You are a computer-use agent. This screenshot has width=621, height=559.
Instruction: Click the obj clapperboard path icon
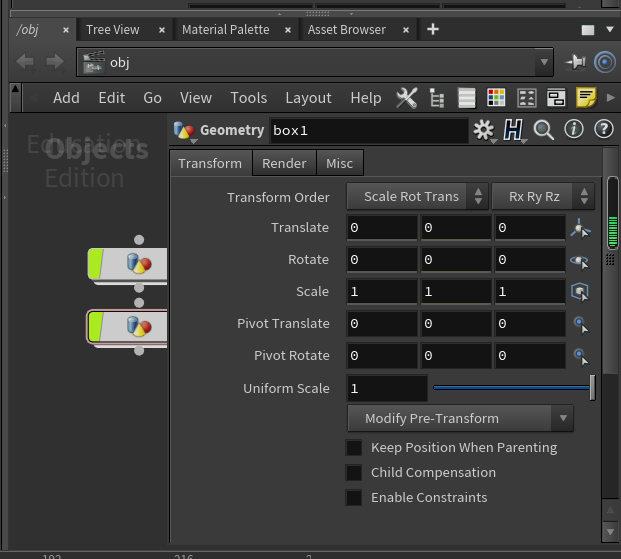[94, 62]
